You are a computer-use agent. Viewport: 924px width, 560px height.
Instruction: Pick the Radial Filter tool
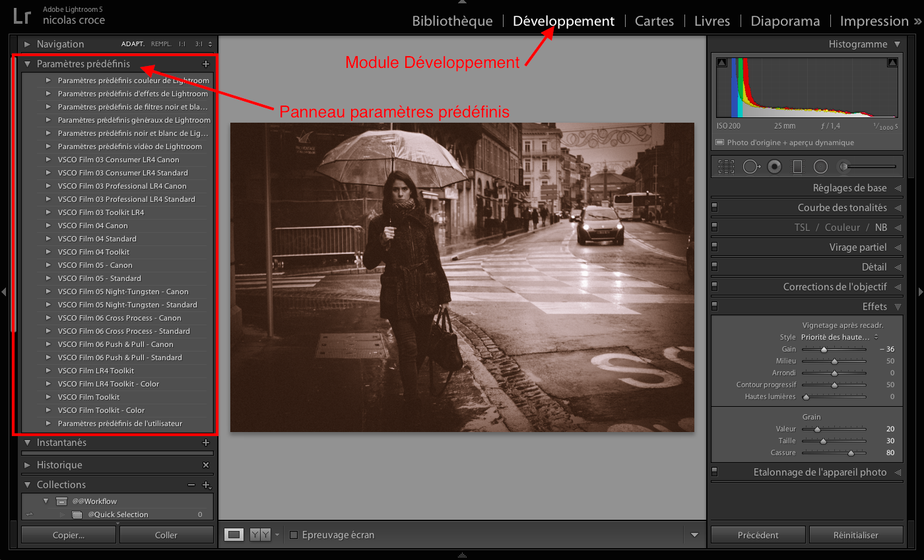click(820, 167)
